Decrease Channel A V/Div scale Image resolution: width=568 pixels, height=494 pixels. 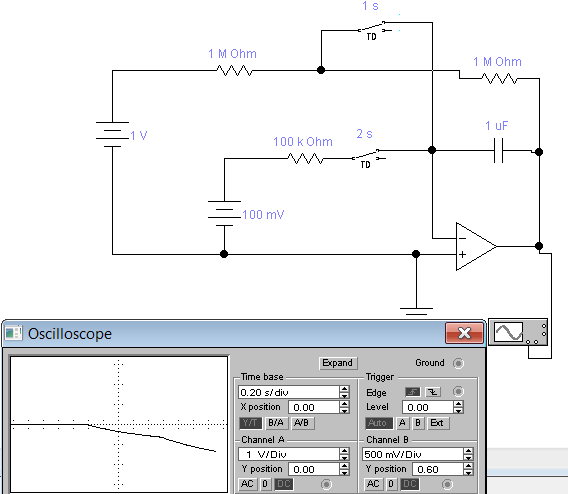click(344, 457)
